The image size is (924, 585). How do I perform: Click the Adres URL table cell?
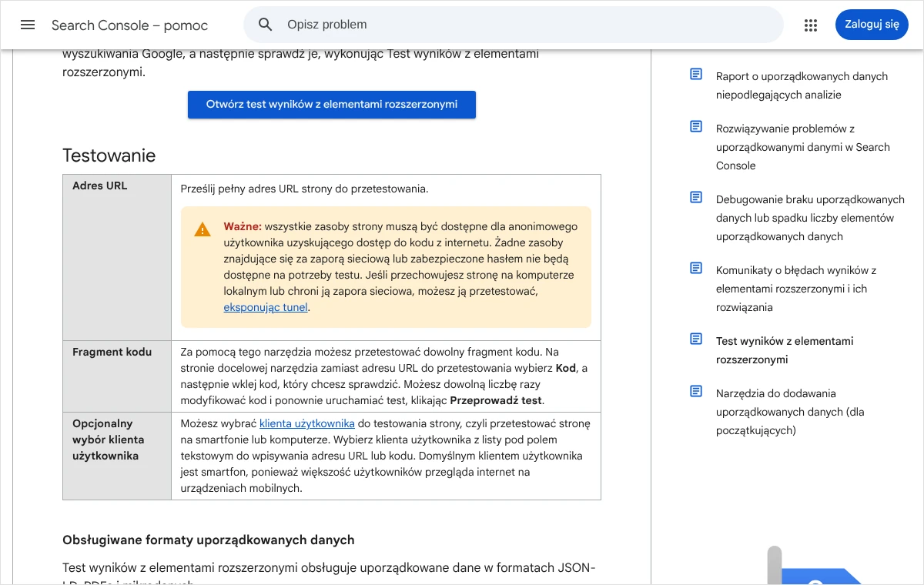[x=117, y=257]
